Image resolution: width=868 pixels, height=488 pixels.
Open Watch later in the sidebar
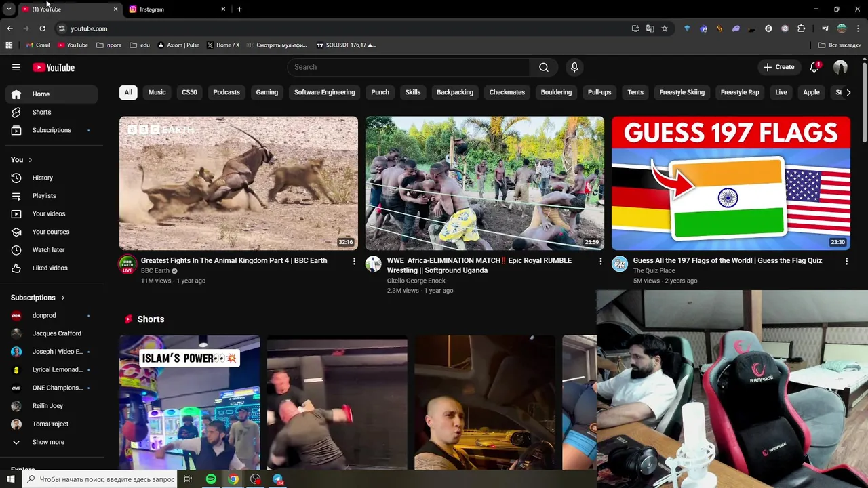52,250
